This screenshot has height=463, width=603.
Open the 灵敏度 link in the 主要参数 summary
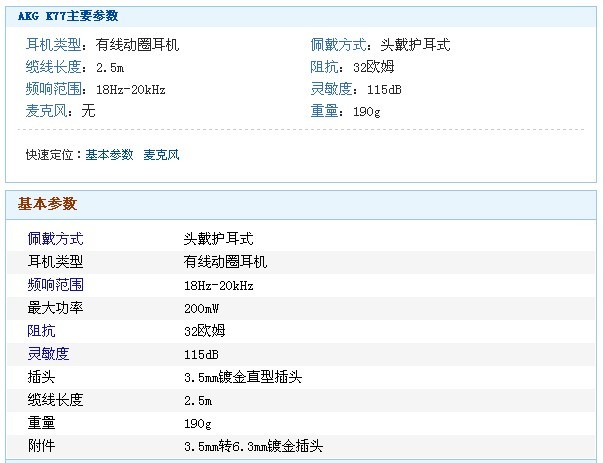[331, 89]
